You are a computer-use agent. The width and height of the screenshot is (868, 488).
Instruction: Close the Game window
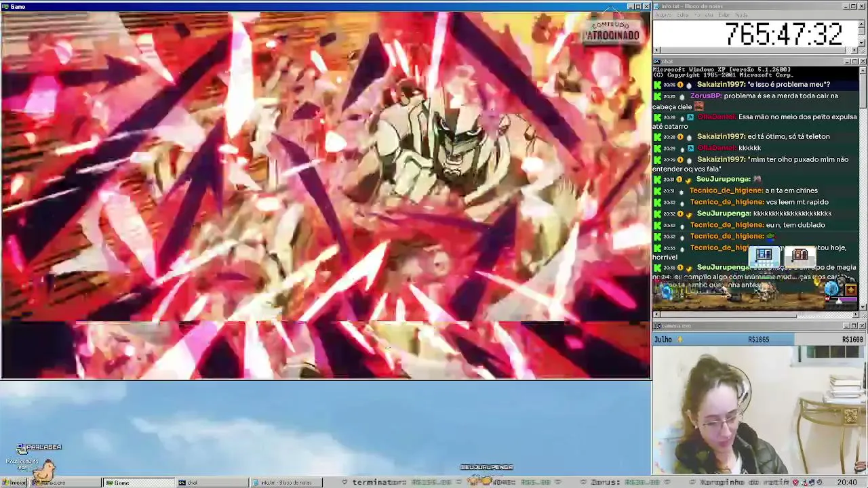[646, 7]
